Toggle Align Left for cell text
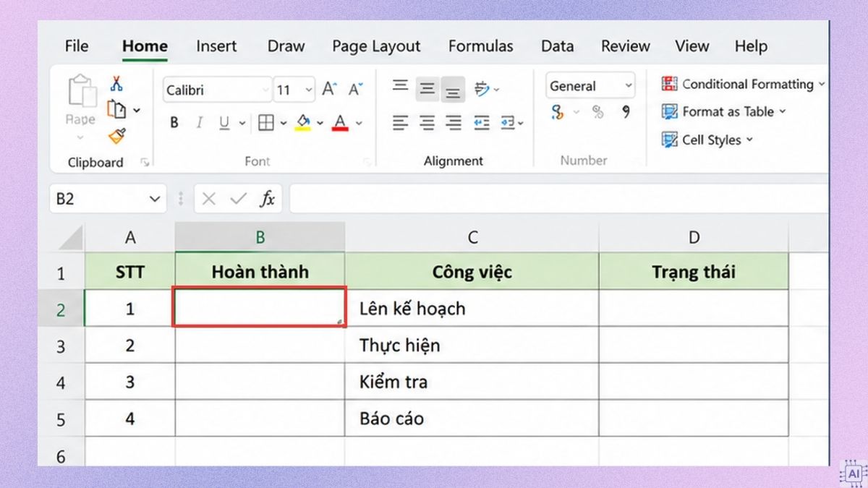Image resolution: width=868 pixels, height=488 pixels. (x=400, y=123)
